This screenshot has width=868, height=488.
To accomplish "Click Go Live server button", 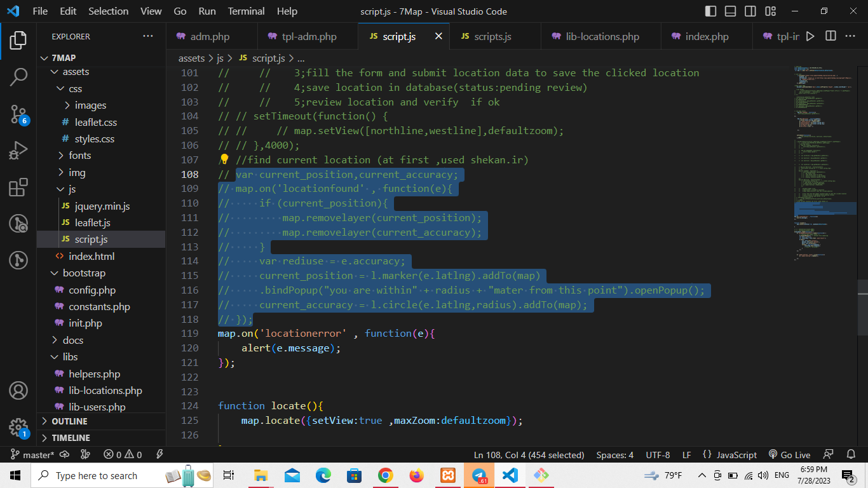I will click(789, 455).
